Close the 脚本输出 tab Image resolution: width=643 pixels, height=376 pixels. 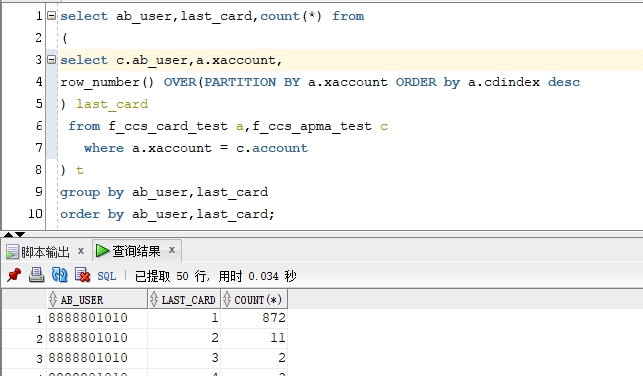point(81,251)
